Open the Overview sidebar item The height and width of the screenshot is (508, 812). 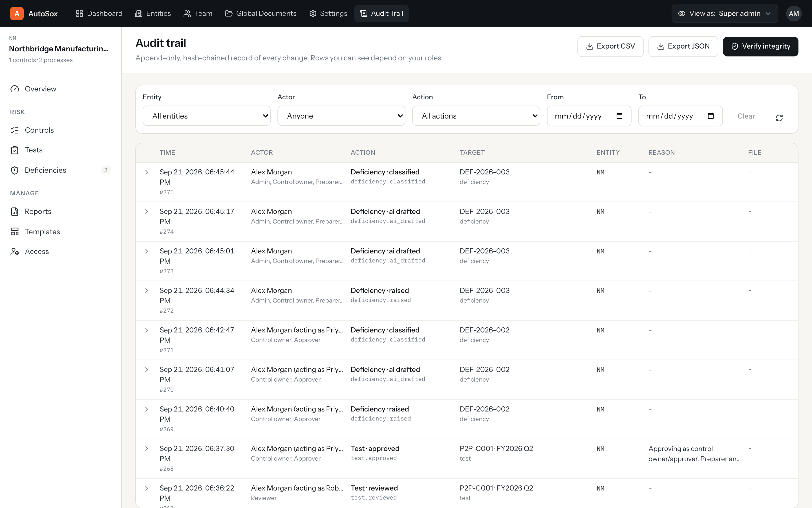pos(60,89)
